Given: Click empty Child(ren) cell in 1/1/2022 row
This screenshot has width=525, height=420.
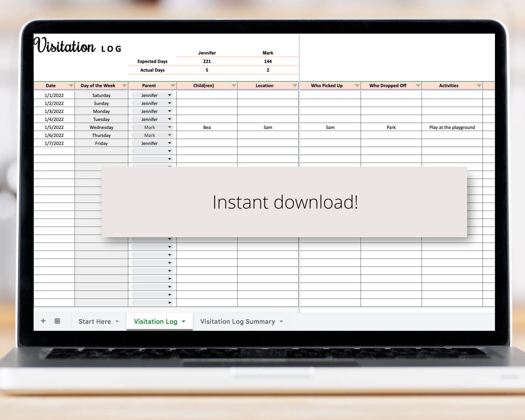Looking at the screenshot, I should click(207, 95).
